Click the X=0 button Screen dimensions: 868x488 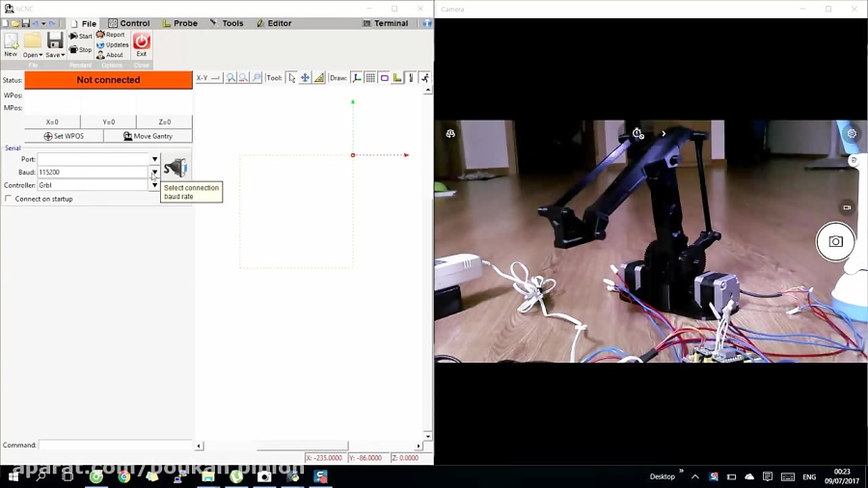click(53, 122)
